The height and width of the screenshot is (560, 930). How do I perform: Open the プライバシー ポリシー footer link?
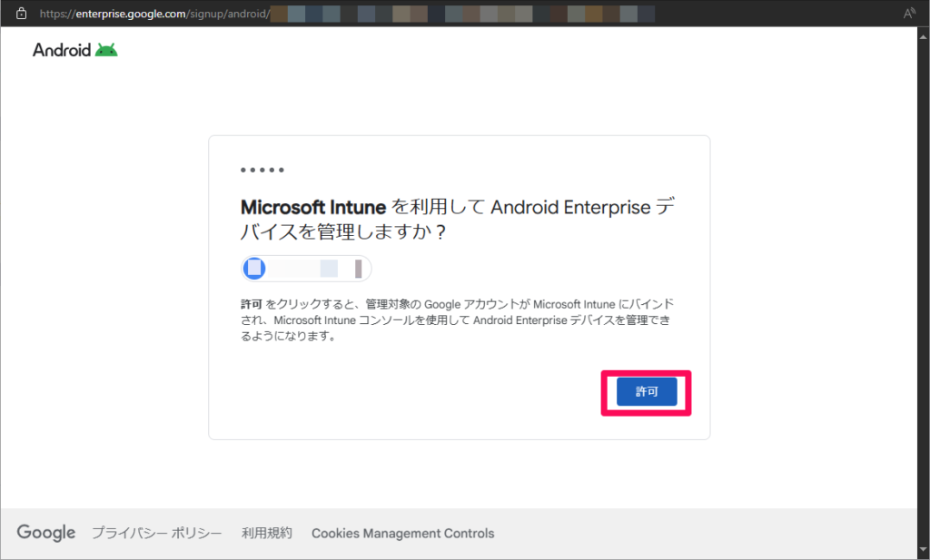coord(156,534)
